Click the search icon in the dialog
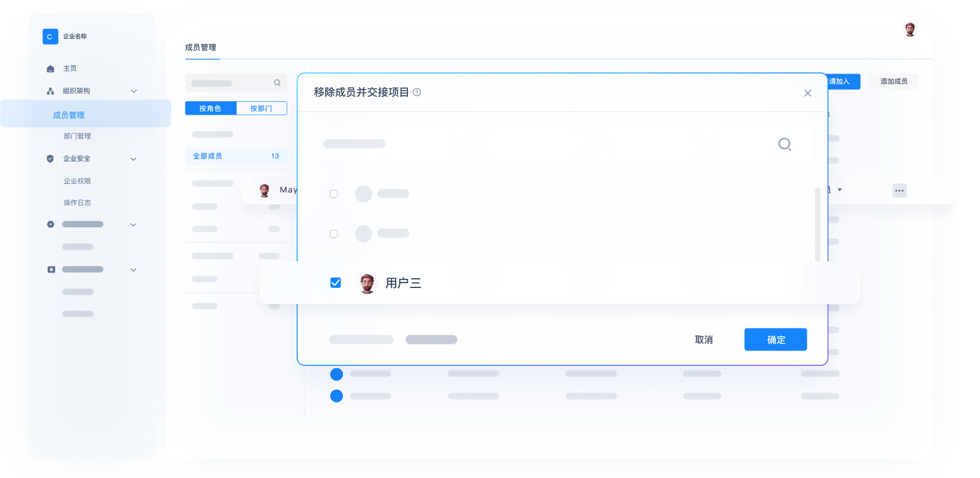Viewport: 980px width, 478px height. coord(785,144)
